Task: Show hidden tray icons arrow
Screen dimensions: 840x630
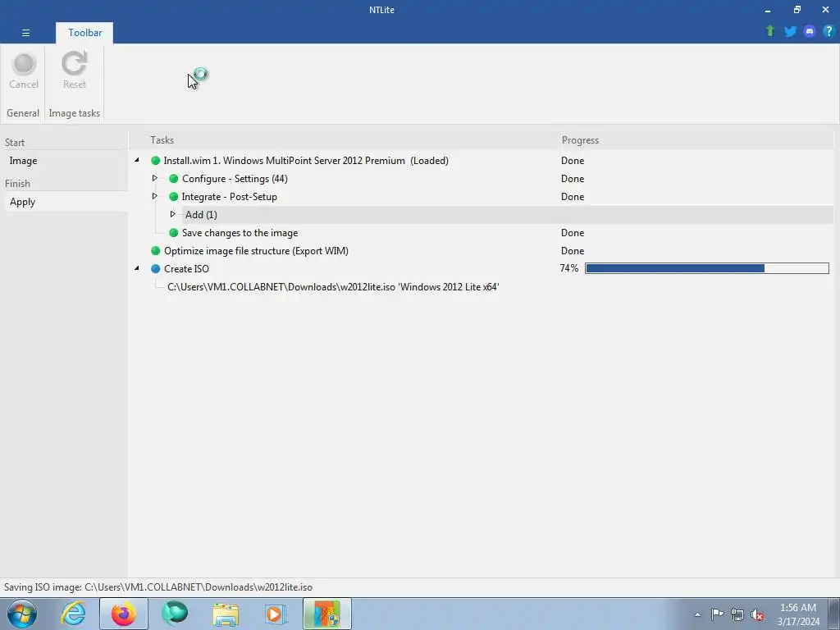Action: pos(697,614)
